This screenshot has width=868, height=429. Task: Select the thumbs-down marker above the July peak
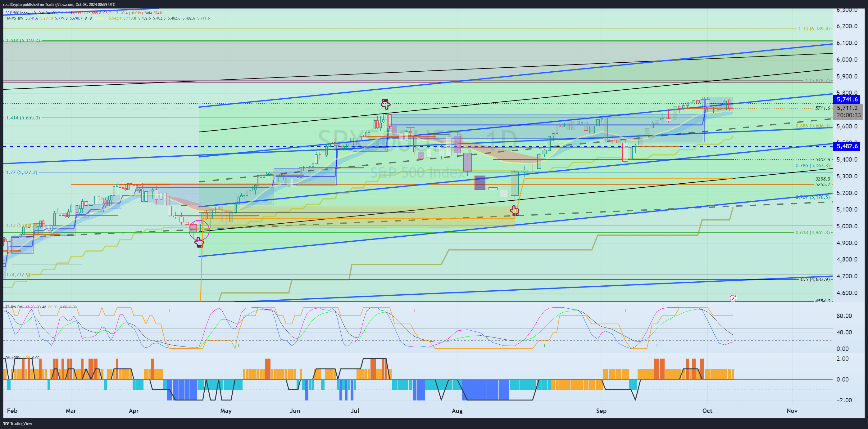[x=385, y=104]
